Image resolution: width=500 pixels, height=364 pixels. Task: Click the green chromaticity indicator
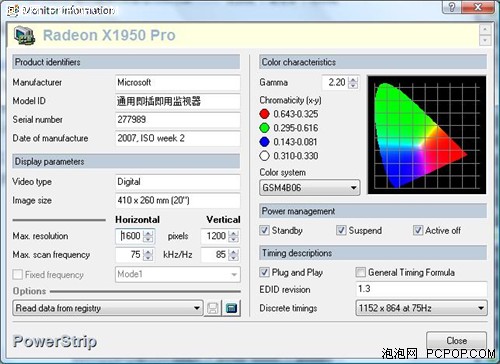coord(264,128)
